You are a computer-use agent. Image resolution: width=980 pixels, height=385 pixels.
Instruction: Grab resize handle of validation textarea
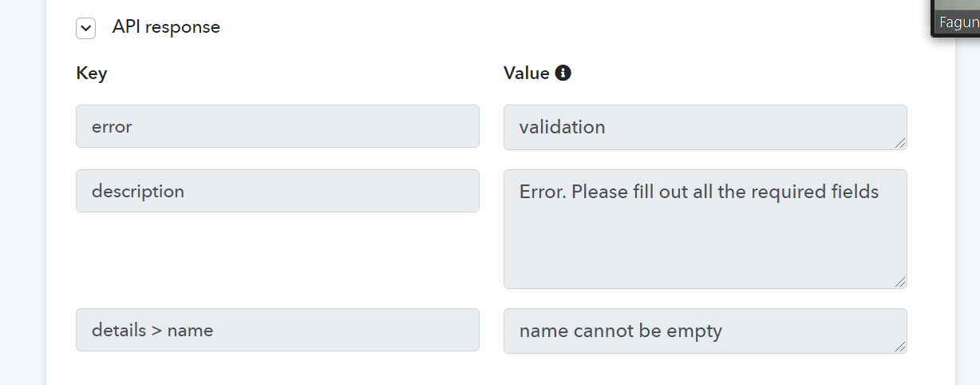(x=899, y=142)
